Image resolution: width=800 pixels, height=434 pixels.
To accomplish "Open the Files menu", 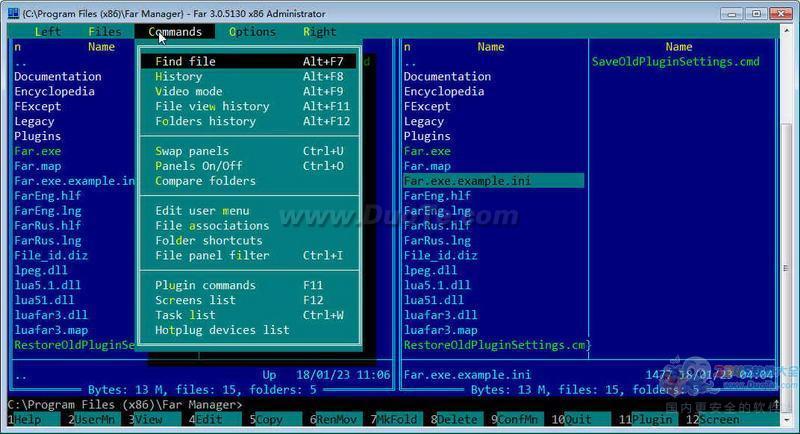I will (105, 32).
